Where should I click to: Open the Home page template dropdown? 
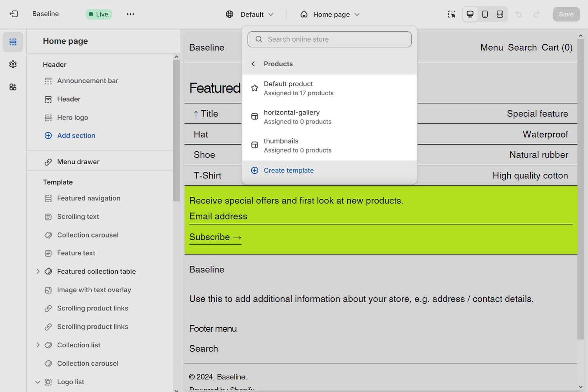330,14
